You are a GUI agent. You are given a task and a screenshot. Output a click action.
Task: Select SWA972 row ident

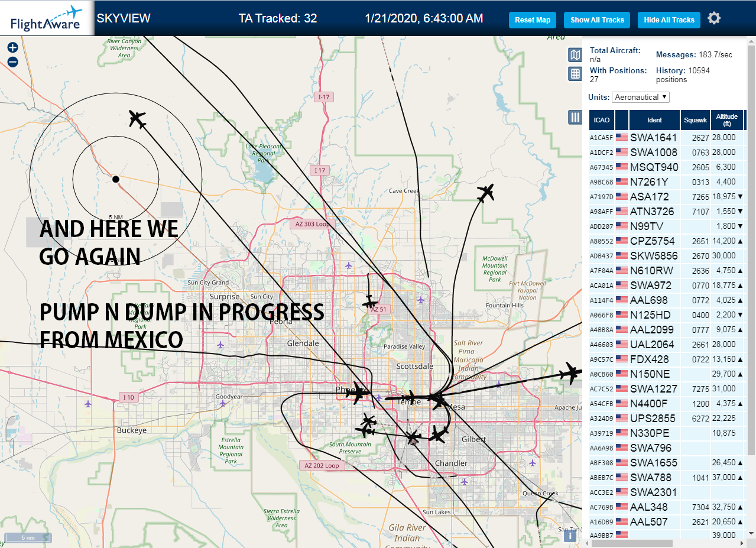pos(651,285)
